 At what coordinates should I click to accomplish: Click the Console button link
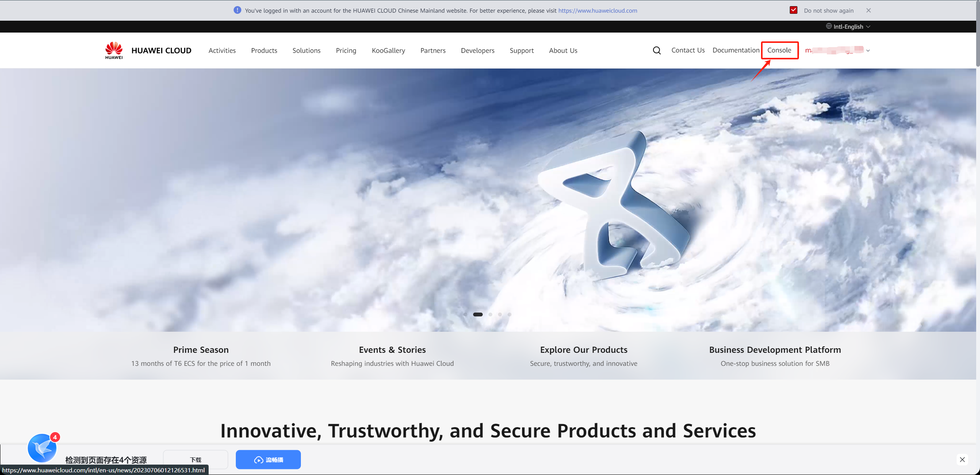coord(779,50)
